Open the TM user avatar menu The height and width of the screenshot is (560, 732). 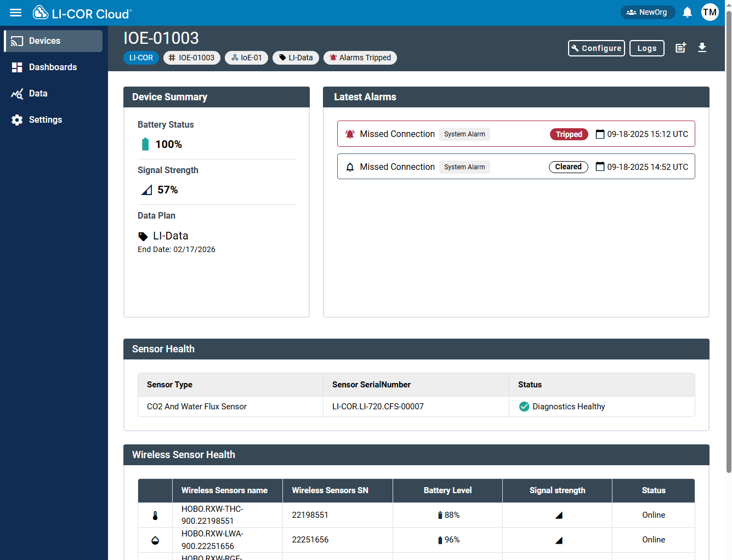[x=710, y=12]
